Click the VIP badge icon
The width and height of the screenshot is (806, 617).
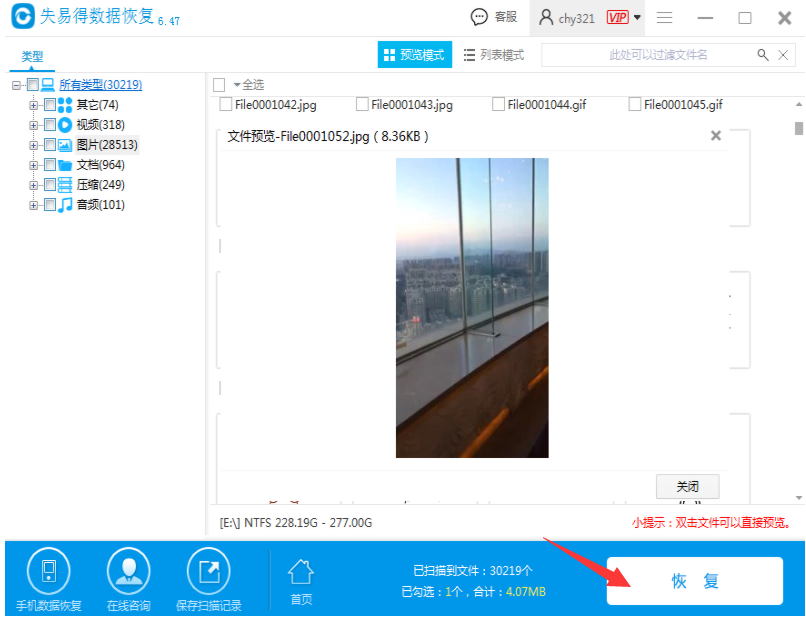[617, 17]
